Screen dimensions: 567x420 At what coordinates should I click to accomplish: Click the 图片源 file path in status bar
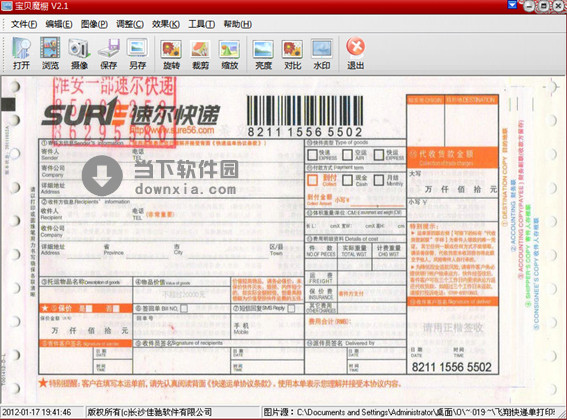[x=409, y=412]
